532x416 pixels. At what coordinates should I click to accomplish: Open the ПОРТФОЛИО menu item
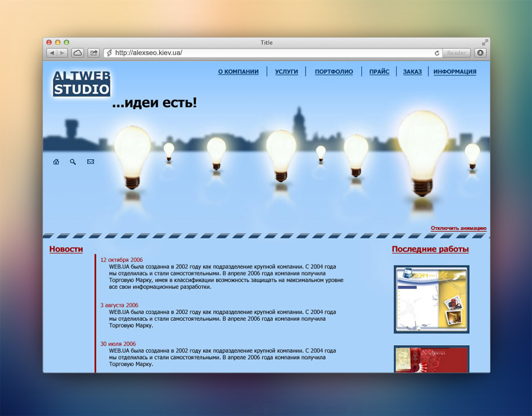click(x=334, y=71)
